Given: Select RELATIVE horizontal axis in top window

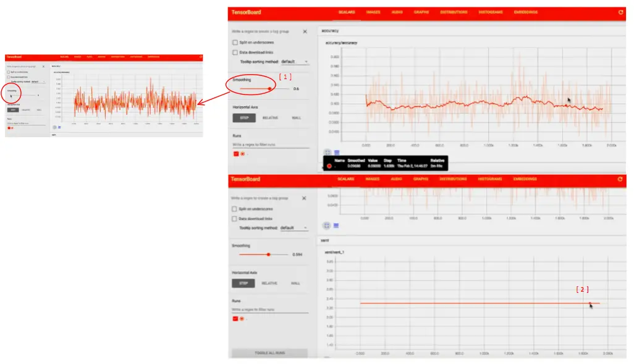Looking at the screenshot, I should click(270, 117).
